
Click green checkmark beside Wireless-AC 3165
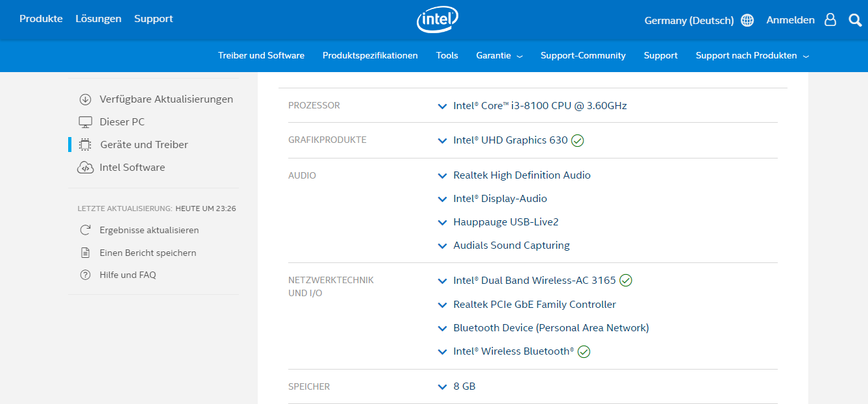[x=625, y=281]
